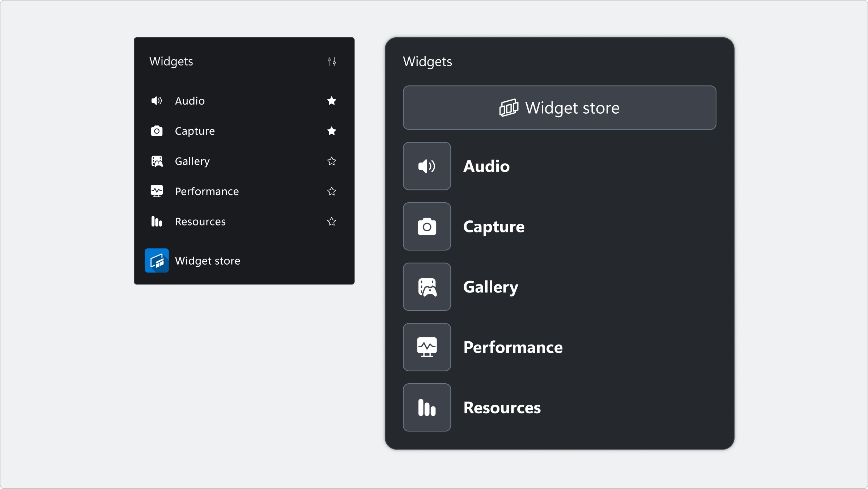Open Gallery from left widgets list

(x=192, y=161)
